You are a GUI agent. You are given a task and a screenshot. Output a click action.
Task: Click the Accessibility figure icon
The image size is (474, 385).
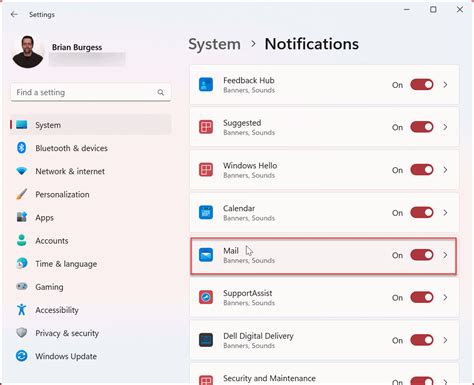click(x=22, y=310)
